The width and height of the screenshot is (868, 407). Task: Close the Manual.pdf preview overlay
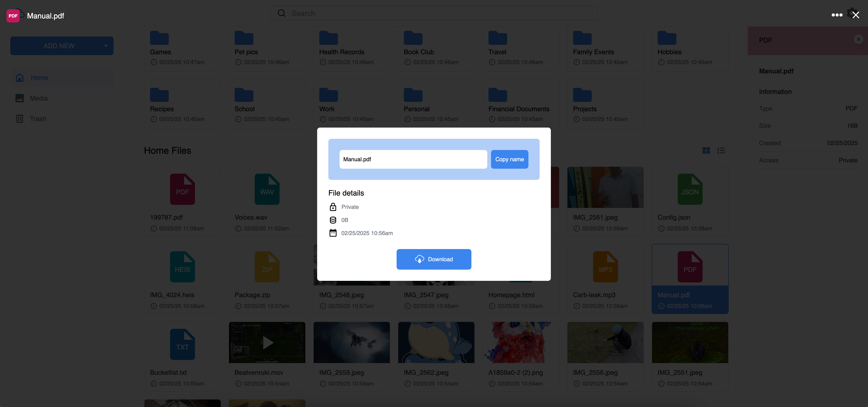[x=856, y=15]
